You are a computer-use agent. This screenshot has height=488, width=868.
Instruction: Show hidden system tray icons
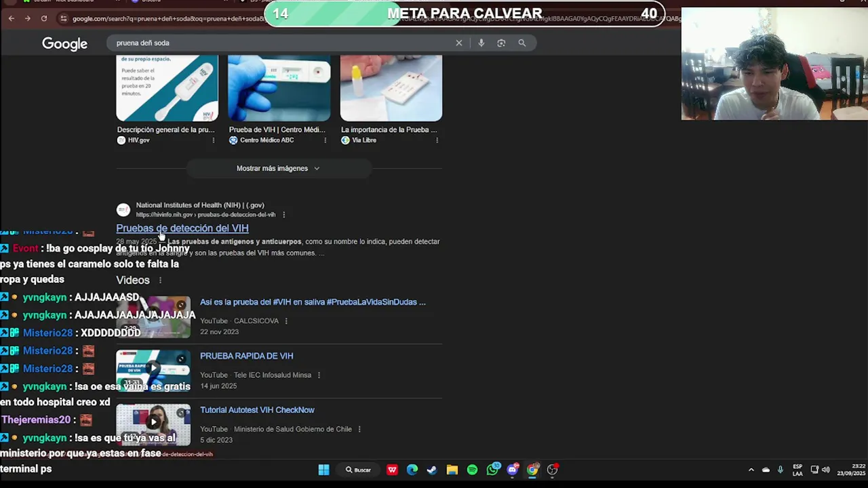pos(751,470)
